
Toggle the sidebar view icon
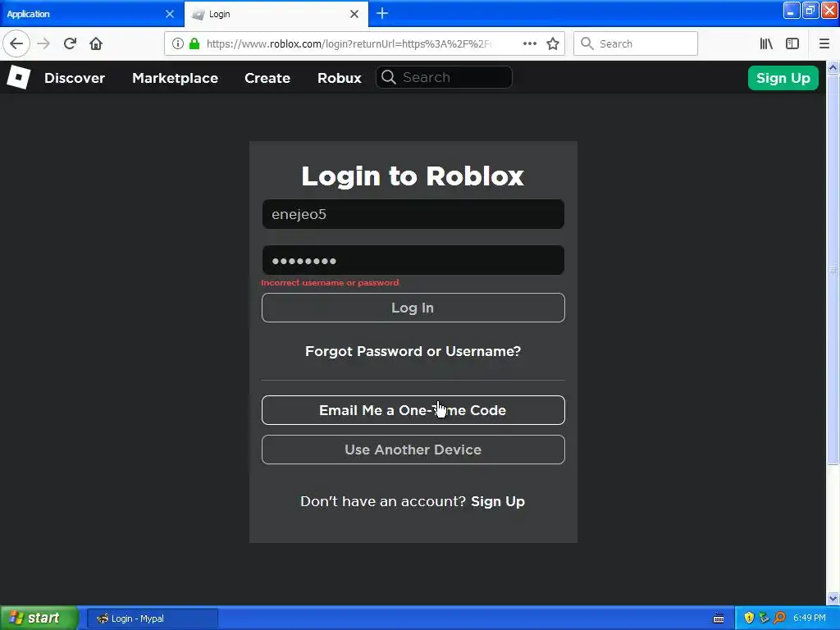pyautogui.click(x=792, y=44)
